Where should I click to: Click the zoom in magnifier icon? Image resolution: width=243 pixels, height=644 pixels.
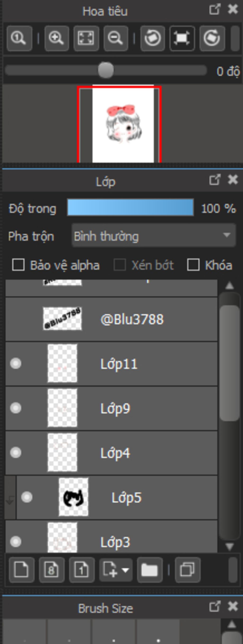pos(56,38)
